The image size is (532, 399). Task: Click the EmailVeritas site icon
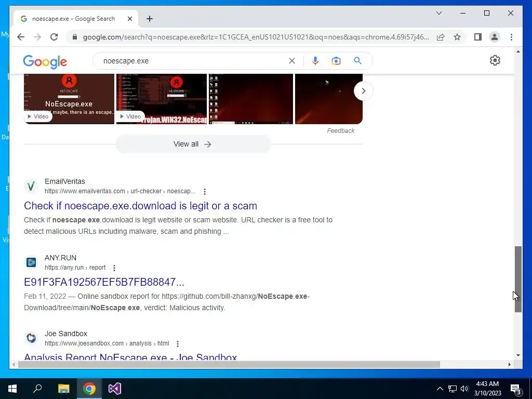(x=31, y=186)
